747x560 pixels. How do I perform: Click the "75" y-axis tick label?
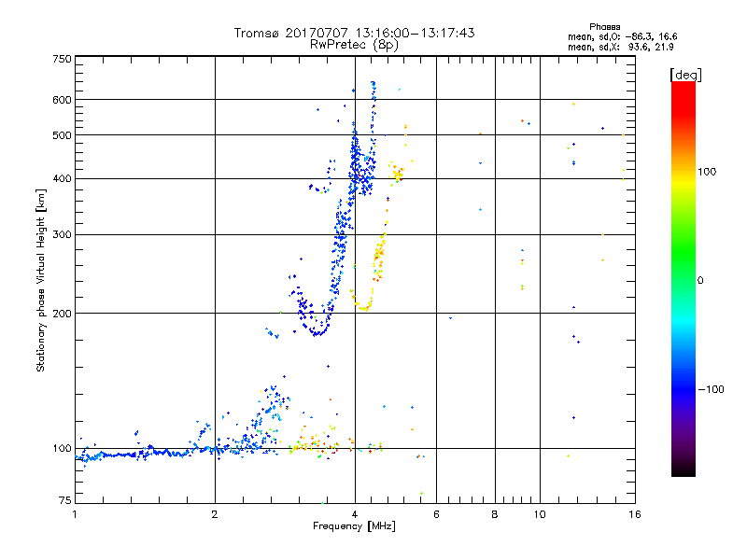tap(65, 500)
